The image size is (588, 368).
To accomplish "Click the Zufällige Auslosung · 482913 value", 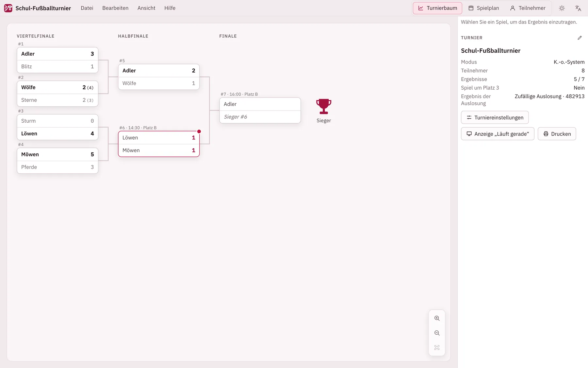I will tap(549, 96).
